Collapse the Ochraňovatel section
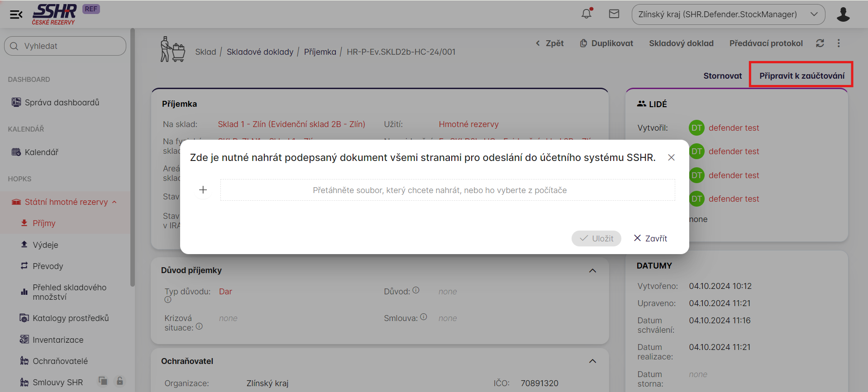 click(x=592, y=361)
